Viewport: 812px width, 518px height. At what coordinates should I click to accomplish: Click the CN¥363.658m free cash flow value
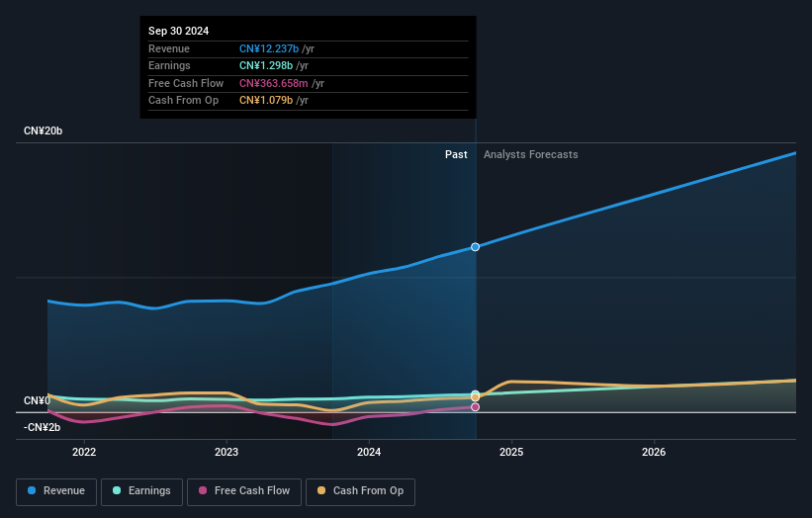pyautogui.click(x=273, y=83)
